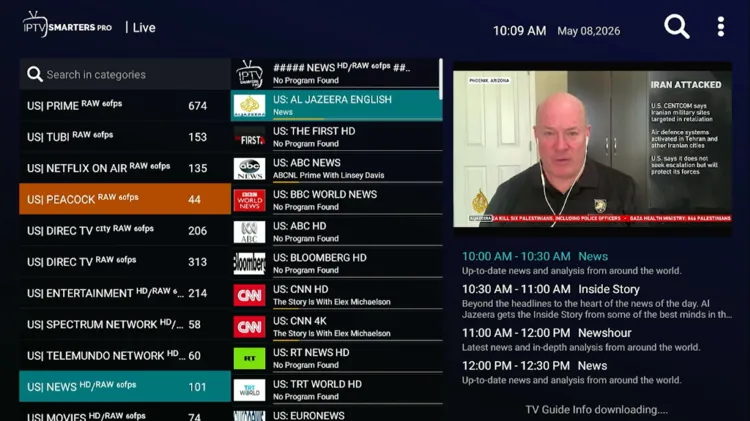Click the 674 count next to US| PRIME

click(198, 106)
